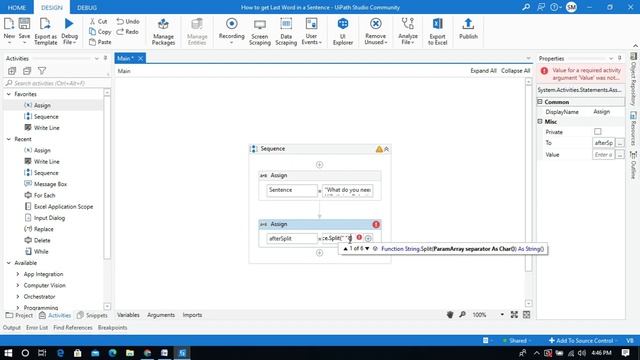Open the Arguments panel
The width and height of the screenshot is (640, 360).
point(161,315)
